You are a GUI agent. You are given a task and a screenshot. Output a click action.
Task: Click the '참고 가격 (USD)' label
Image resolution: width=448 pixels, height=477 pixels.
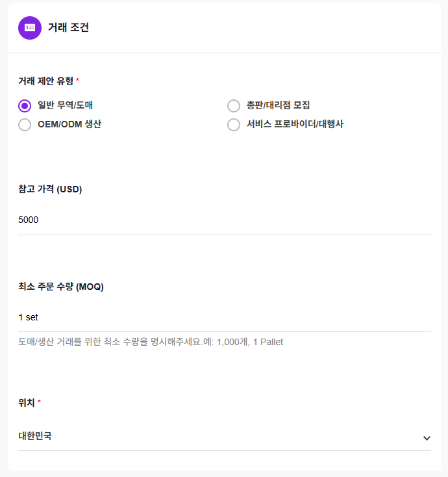50,189
